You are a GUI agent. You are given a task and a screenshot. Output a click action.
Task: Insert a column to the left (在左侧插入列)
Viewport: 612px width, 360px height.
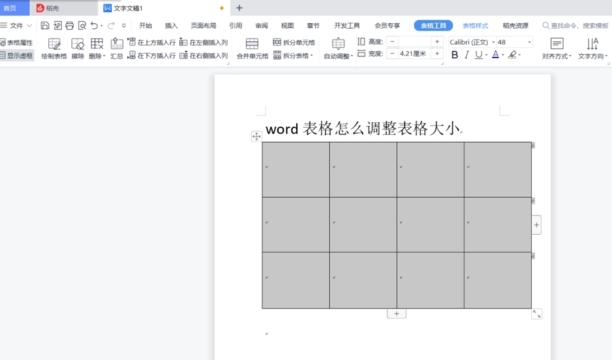coord(203,42)
